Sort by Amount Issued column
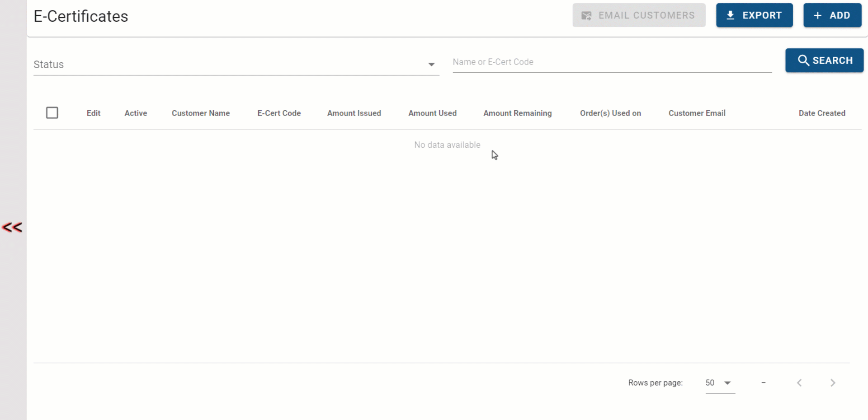868x420 pixels. point(354,113)
